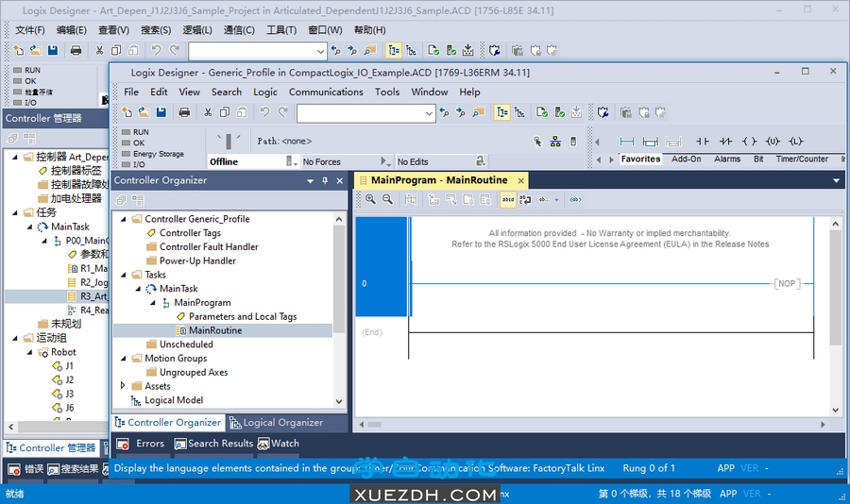
Task: Switch to Add-On instruction tab
Action: click(686, 159)
